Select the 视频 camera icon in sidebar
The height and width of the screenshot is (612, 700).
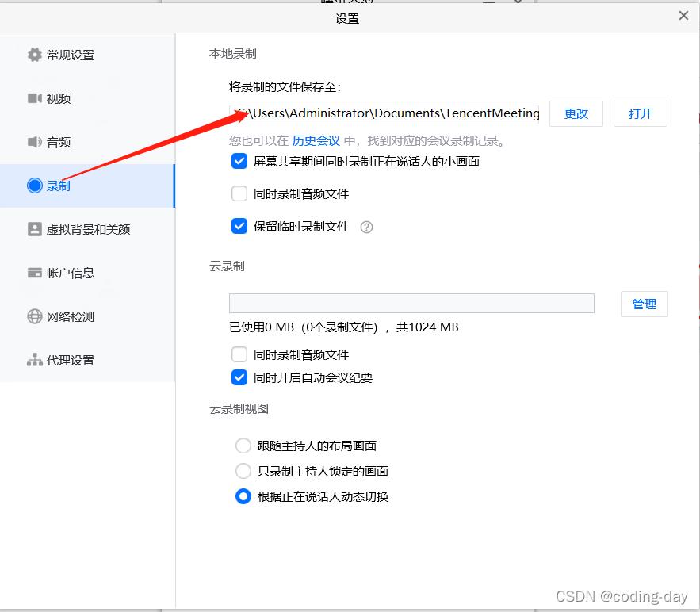pos(35,98)
